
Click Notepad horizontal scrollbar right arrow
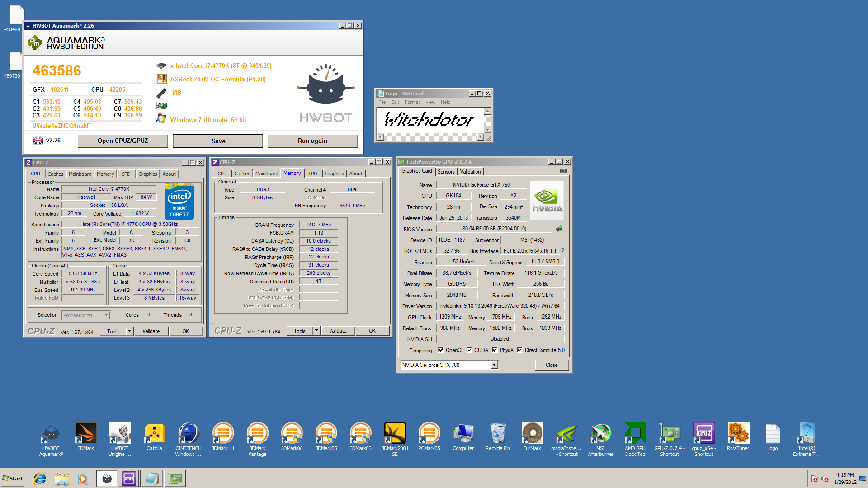tap(480, 136)
